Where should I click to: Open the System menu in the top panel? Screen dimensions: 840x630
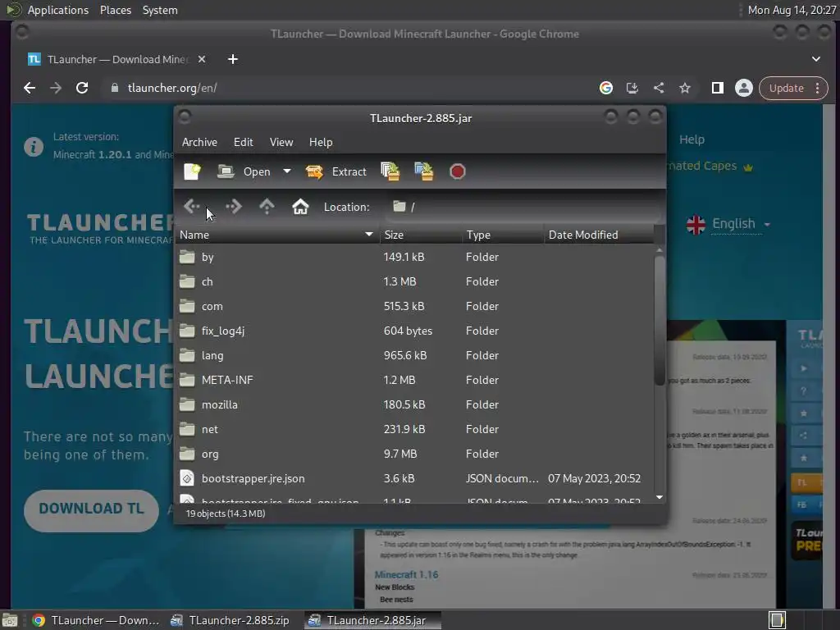coord(160,10)
